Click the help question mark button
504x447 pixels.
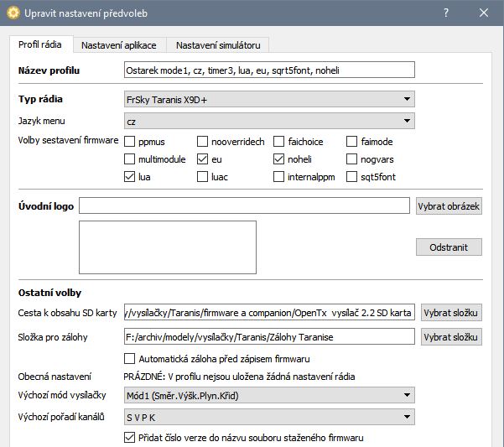point(444,13)
